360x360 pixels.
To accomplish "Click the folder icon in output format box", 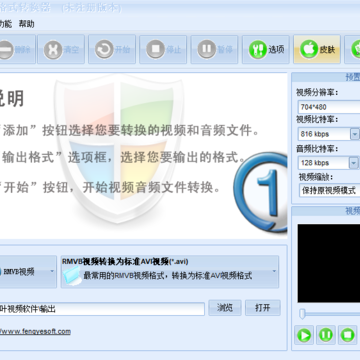I will (x=72, y=276).
